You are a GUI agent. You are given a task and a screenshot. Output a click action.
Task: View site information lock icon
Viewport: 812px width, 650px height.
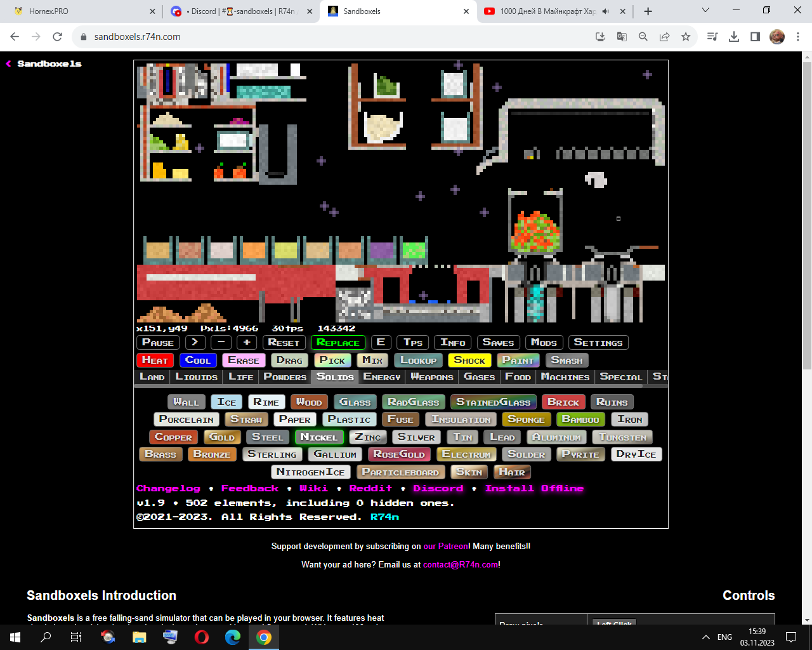(83, 37)
